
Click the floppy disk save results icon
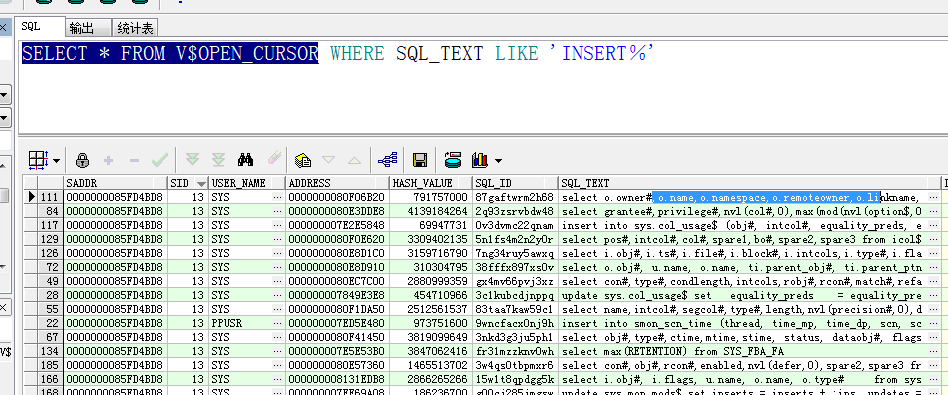coord(420,160)
